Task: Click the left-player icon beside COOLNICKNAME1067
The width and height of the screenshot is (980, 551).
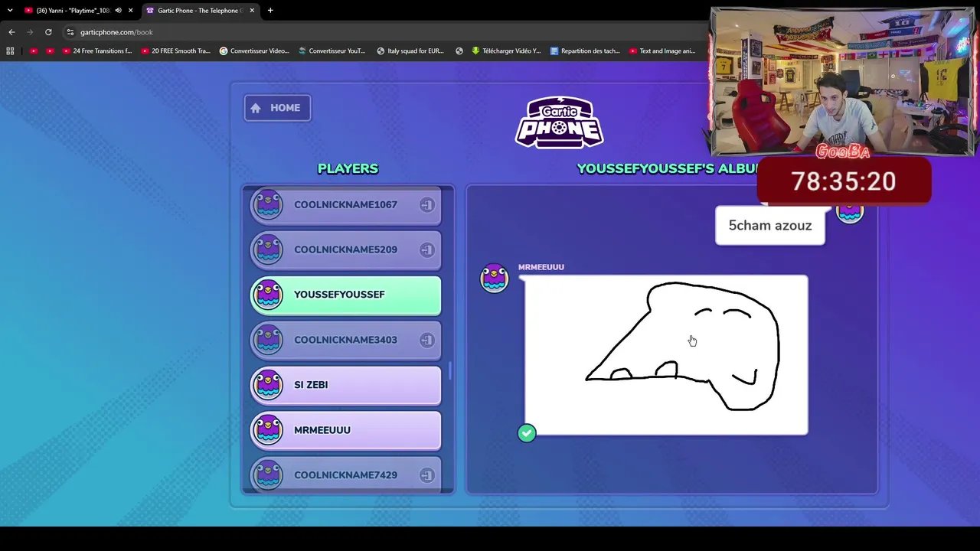Action: click(426, 205)
